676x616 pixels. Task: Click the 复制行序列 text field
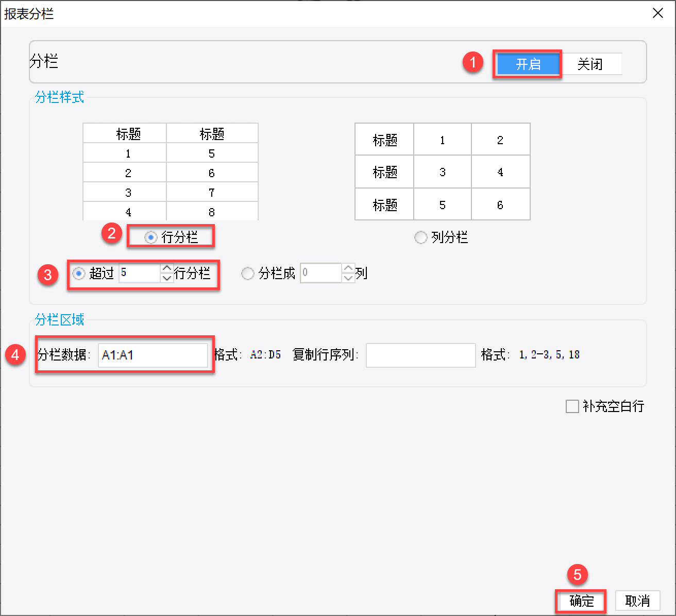coord(420,355)
